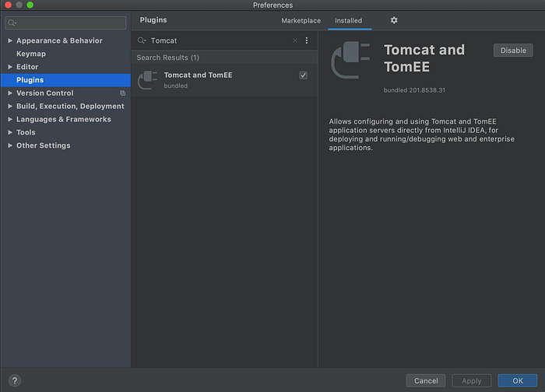The width and height of the screenshot is (545, 392).
Task: Click magnifier icon in preferences search box
Action: (x=12, y=23)
